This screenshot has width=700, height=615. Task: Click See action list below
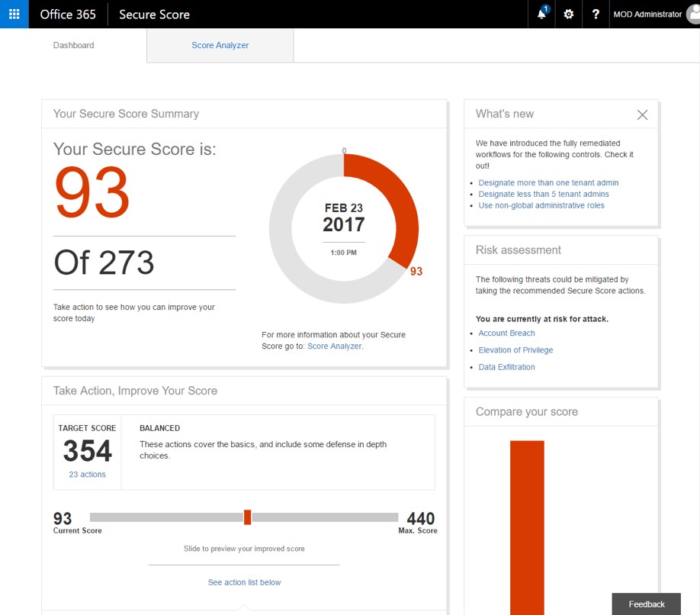[244, 582]
